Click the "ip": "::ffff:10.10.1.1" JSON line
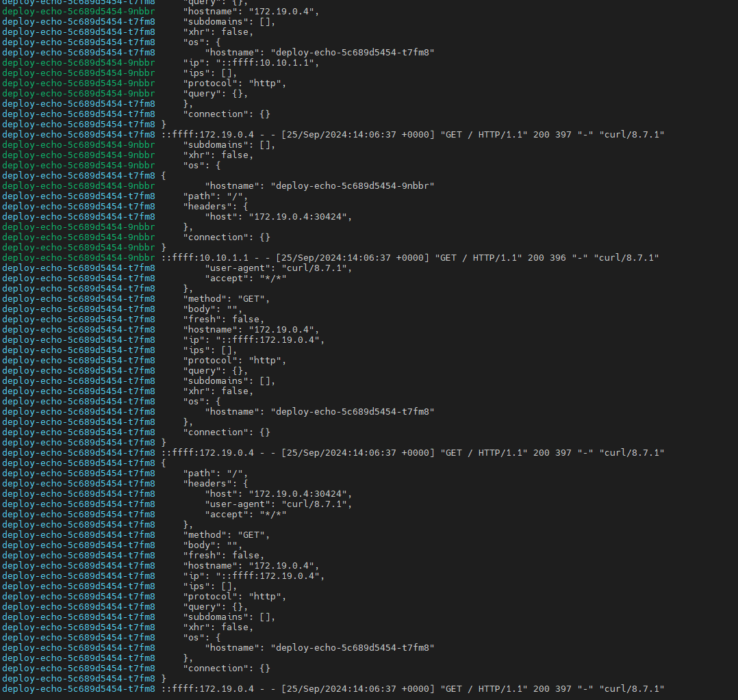Viewport: 738px width, 700px height. pos(251,63)
